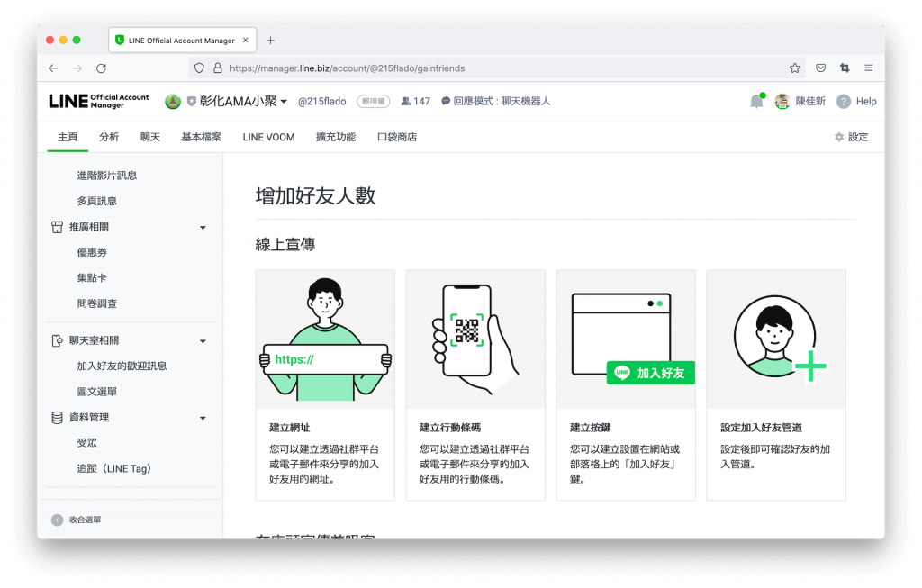This screenshot has width=922, height=588.
Task: Click the crop screenshot extension icon
Action: pos(845,68)
